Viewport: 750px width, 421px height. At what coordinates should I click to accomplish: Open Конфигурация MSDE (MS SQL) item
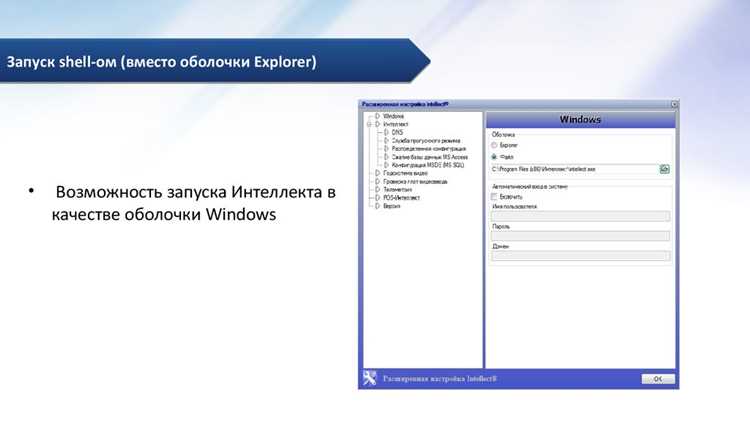pos(428,165)
